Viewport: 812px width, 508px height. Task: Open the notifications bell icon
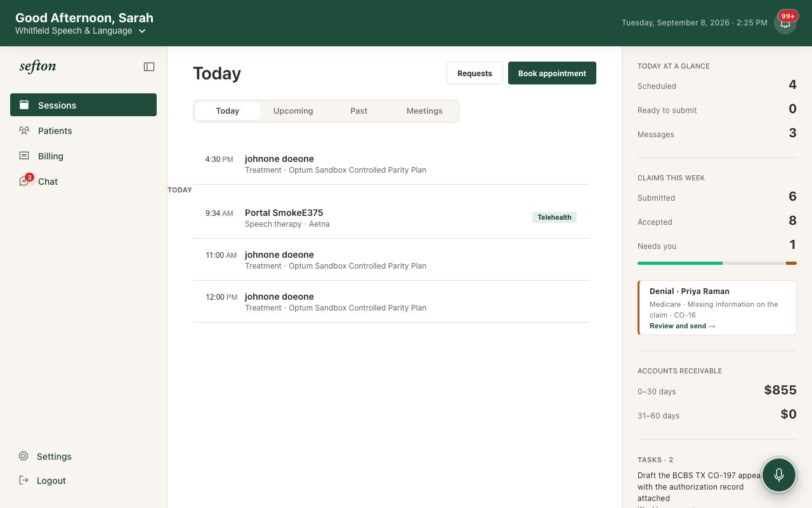(785, 23)
